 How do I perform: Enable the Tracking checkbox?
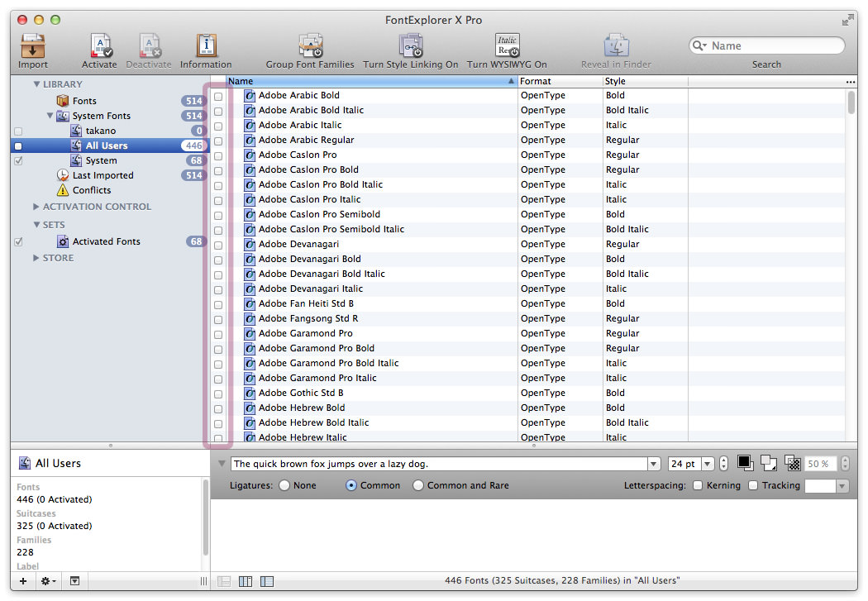(x=753, y=485)
